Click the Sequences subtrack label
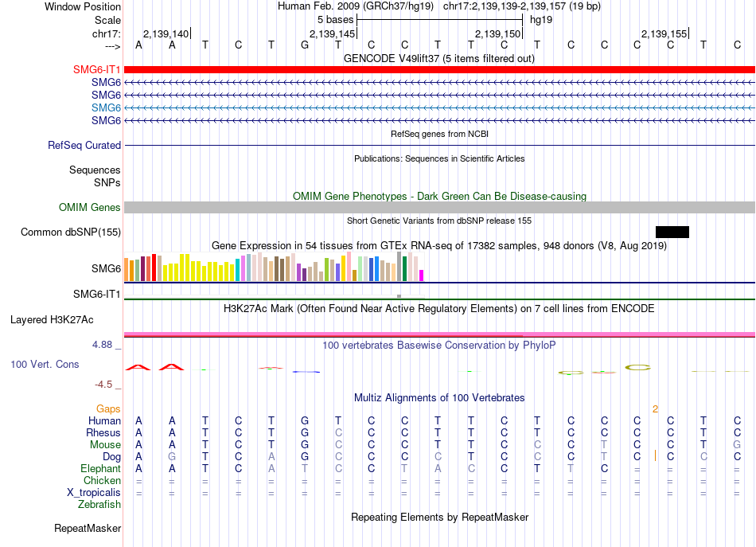756x547 pixels. point(95,170)
